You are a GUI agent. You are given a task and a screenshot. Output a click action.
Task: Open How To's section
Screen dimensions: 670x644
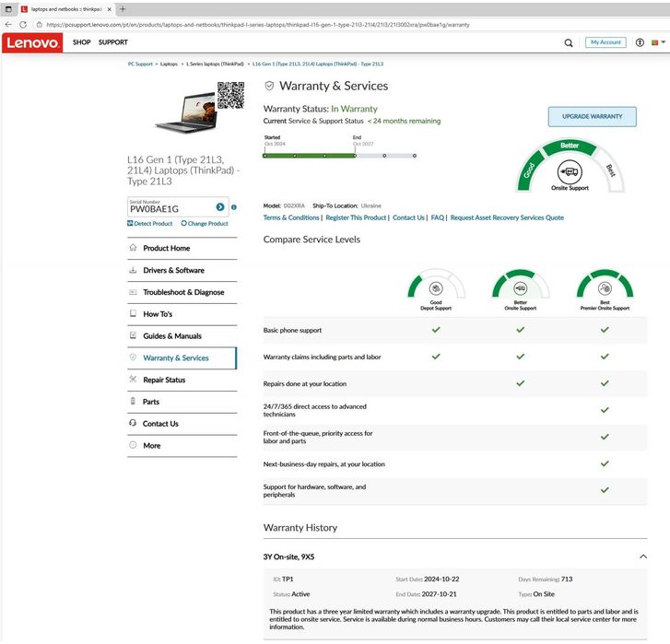pos(182,314)
